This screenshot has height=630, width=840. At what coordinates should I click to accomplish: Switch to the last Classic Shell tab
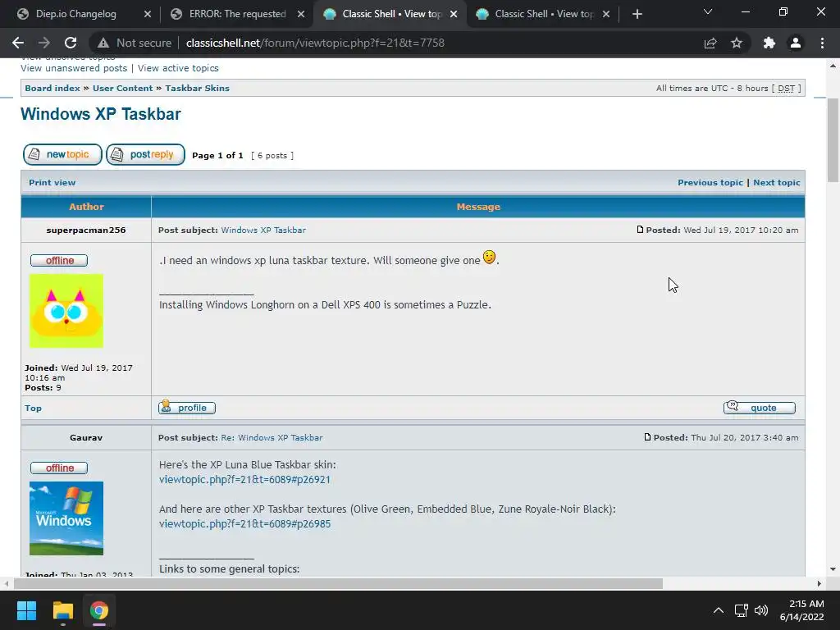click(x=544, y=14)
